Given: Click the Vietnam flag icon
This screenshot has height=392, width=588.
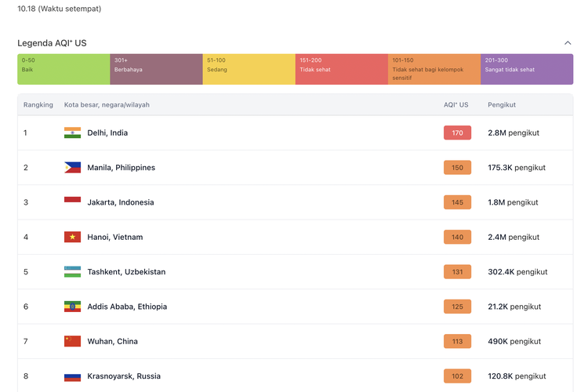Looking at the screenshot, I should [72, 237].
